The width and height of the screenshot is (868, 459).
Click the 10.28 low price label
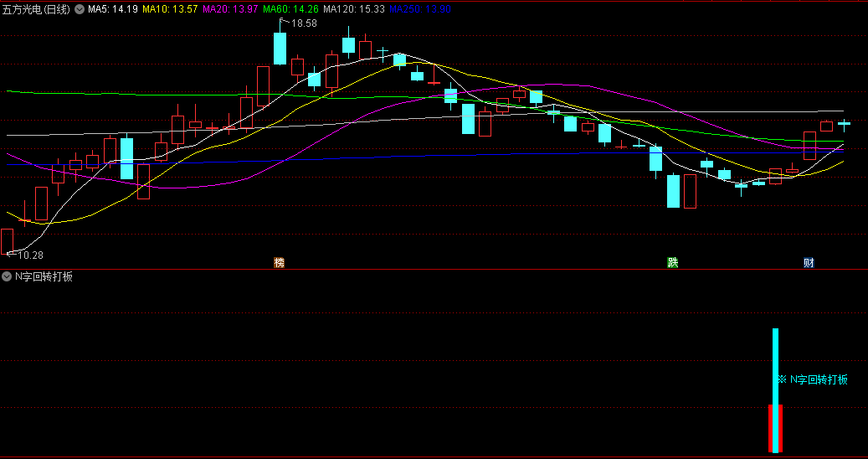[x=30, y=255]
